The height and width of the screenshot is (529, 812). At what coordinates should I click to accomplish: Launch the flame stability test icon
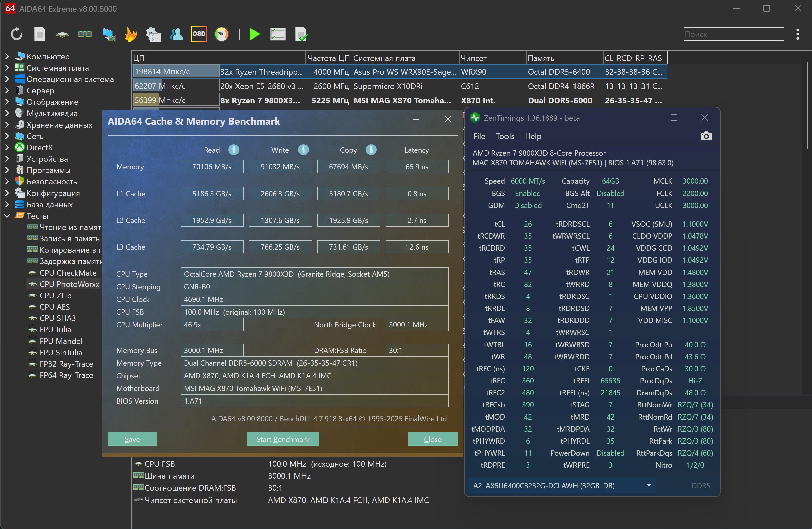pyautogui.click(x=131, y=34)
